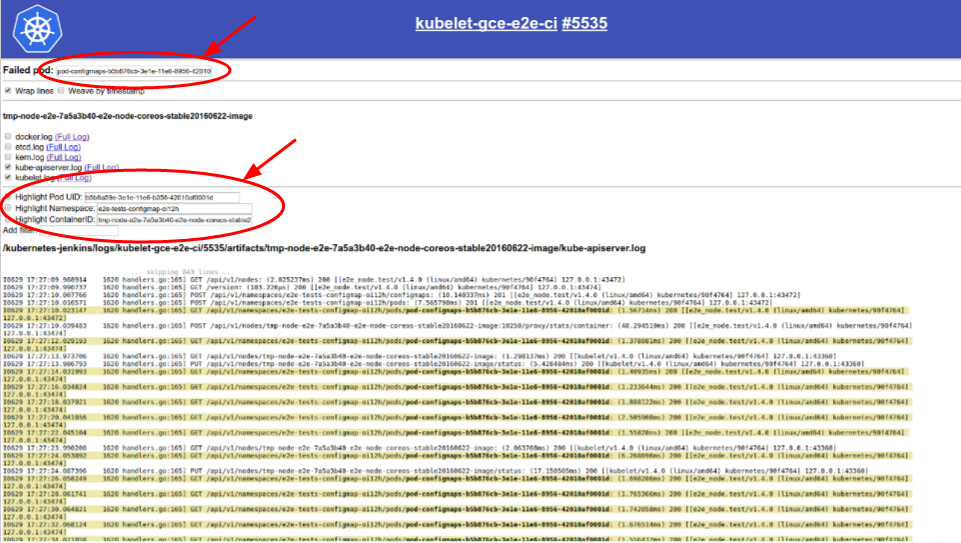
Task: Click the Highlight Namespace text field
Action: coord(175,208)
